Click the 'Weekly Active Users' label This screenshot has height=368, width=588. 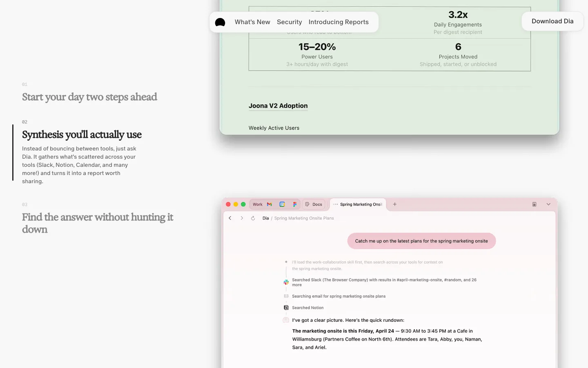[274, 128]
